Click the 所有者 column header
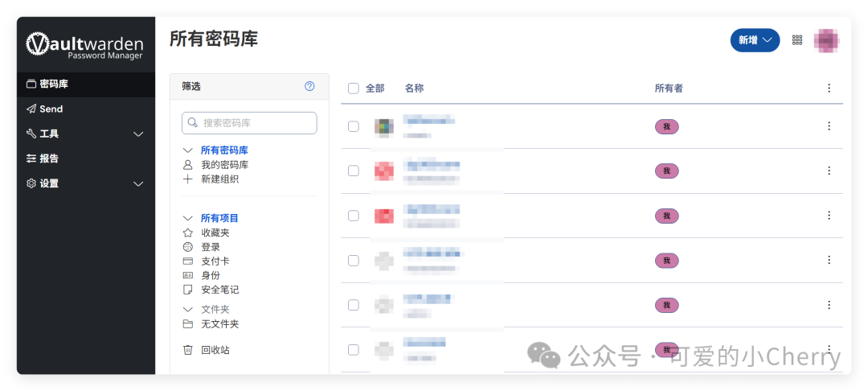 coord(669,88)
